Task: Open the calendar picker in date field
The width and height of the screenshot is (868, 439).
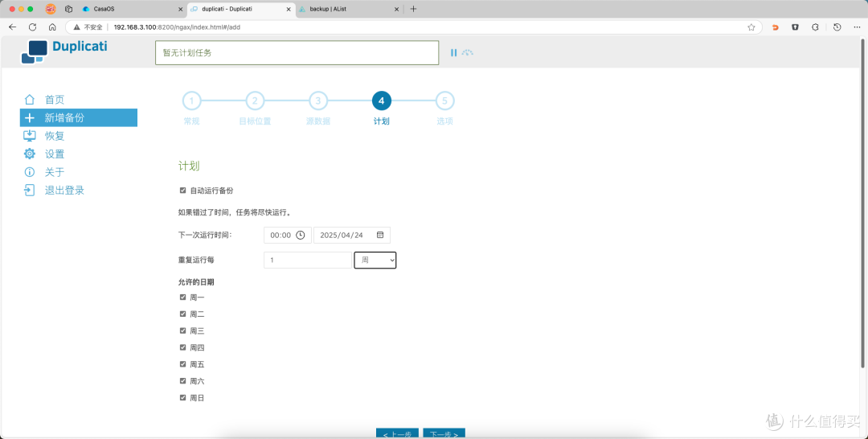Action: coord(380,235)
